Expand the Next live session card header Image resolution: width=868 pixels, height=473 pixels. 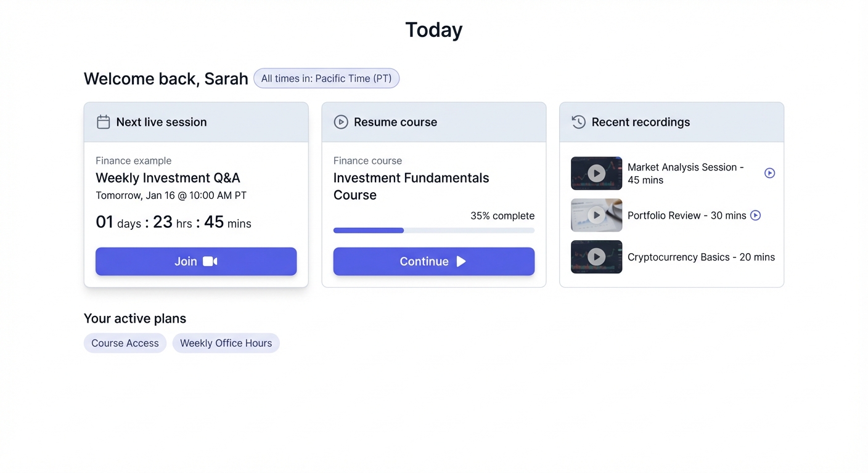(196, 122)
